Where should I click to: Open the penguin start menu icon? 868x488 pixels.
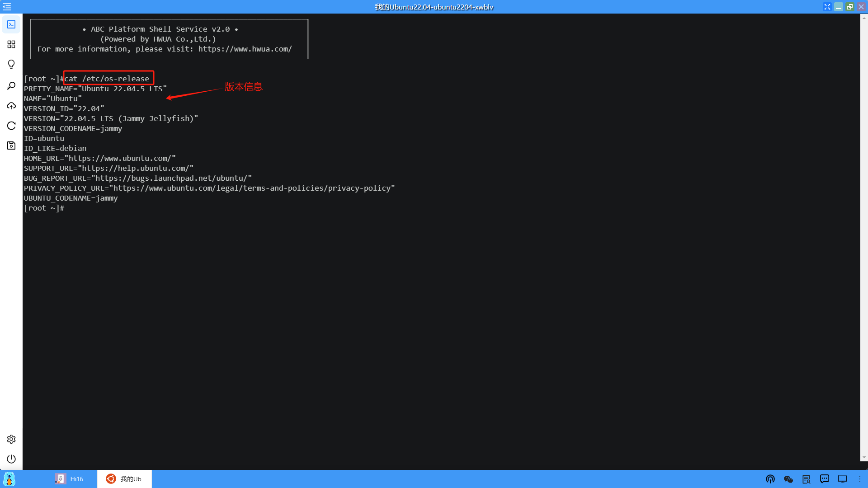[x=9, y=479]
